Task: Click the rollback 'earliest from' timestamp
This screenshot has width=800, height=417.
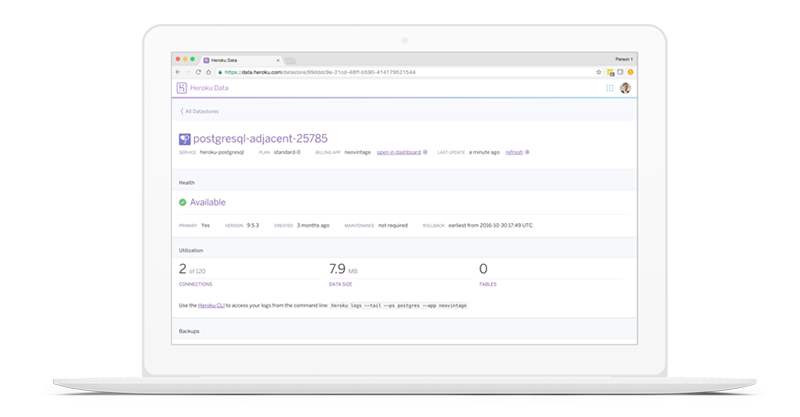Action: pyautogui.click(x=490, y=225)
